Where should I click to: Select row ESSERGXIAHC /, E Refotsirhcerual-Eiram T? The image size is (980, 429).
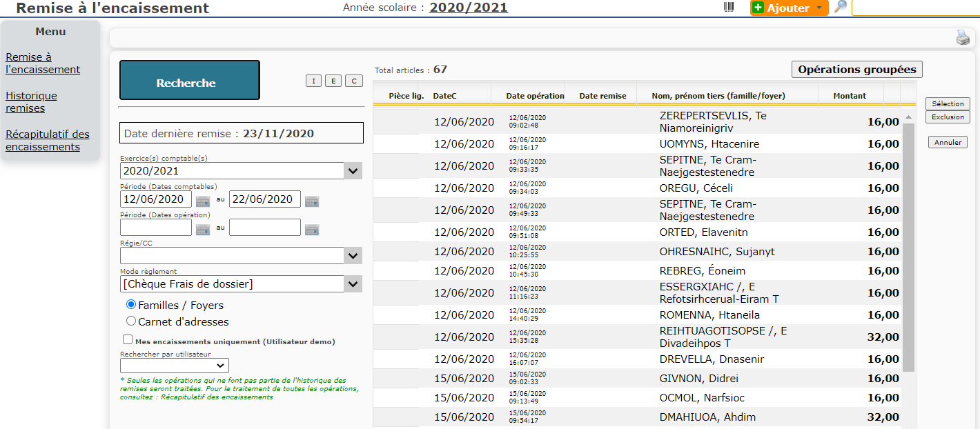637,292
